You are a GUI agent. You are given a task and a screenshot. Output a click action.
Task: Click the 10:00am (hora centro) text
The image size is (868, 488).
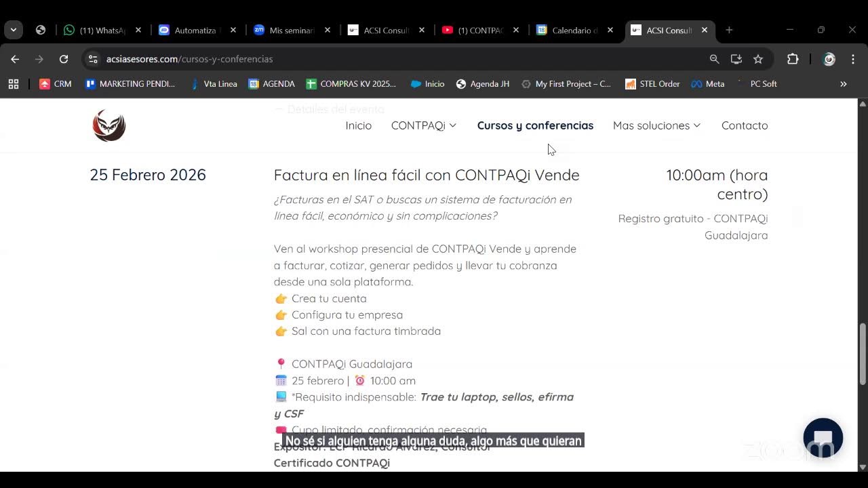coord(717,184)
